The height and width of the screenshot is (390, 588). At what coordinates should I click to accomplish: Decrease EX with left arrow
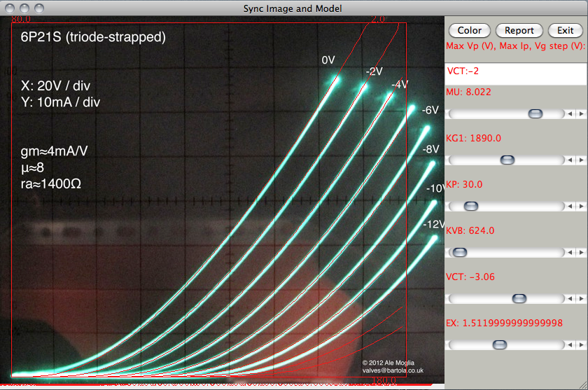pyautogui.click(x=570, y=344)
